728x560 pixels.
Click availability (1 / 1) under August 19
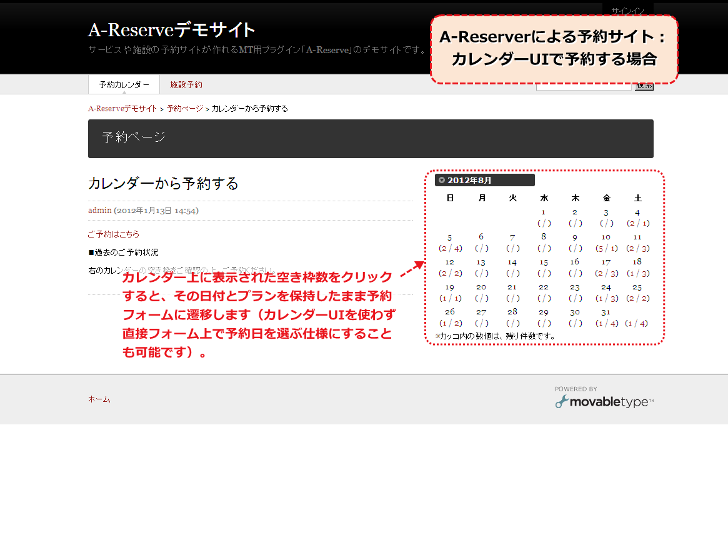click(450, 298)
